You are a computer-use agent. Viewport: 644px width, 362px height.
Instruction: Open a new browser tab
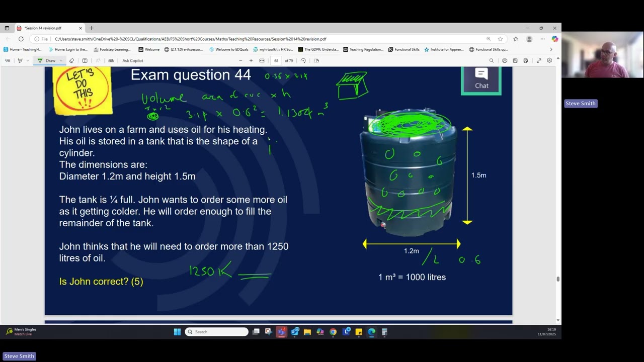(x=91, y=28)
